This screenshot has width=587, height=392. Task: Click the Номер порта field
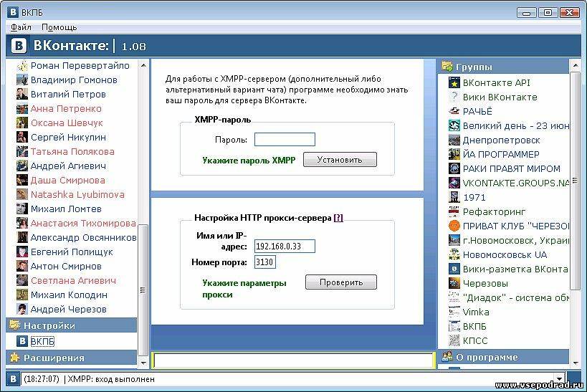(265, 262)
